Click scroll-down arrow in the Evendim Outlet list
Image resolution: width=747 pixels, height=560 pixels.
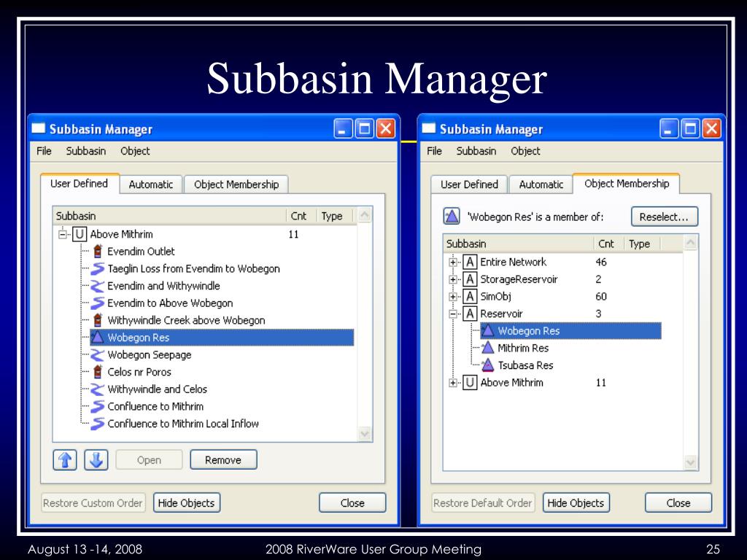click(365, 434)
